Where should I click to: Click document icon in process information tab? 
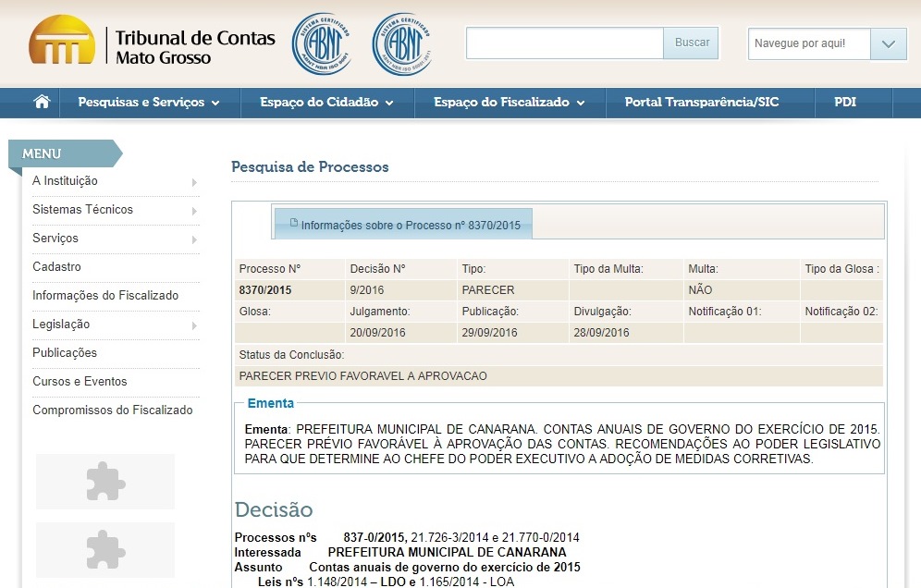coord(294,223)
